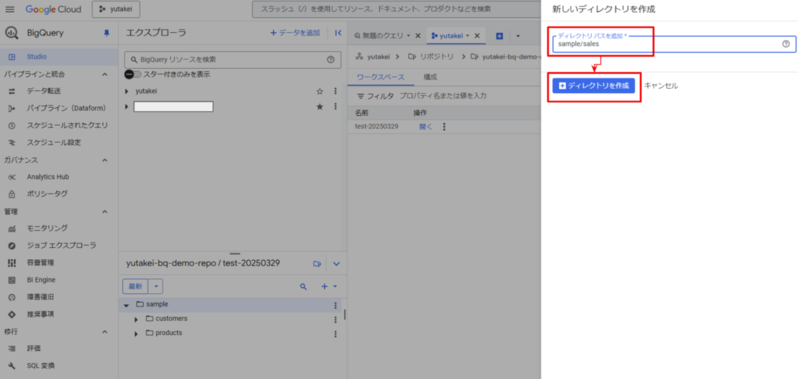Open more actions for yutakei project
This screenshot has width=800, height=379.
[335, 91]
